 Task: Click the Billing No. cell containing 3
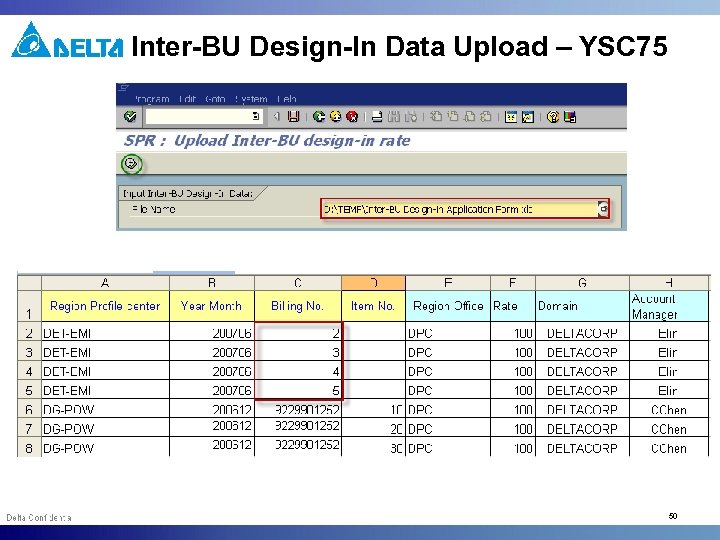point(298,351)
